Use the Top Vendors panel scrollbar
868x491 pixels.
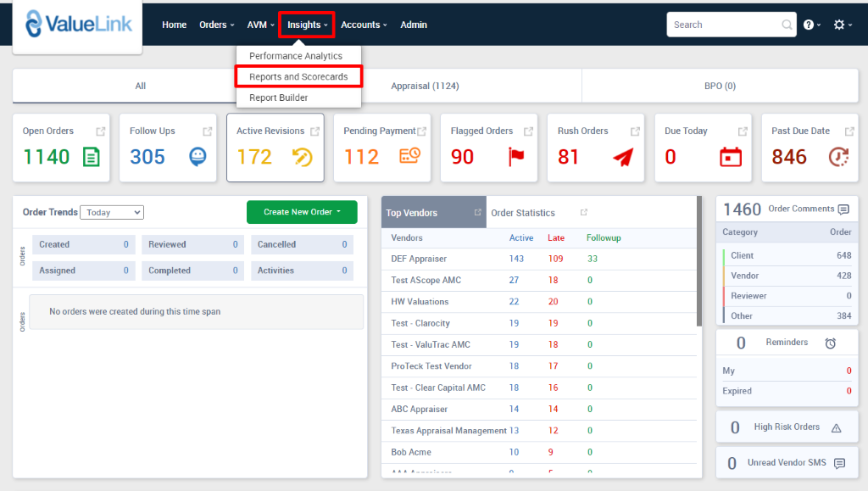699,260
